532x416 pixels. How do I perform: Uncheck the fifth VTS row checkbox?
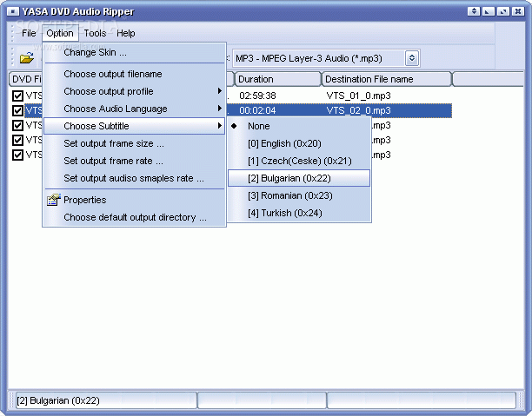pos(17,155)
